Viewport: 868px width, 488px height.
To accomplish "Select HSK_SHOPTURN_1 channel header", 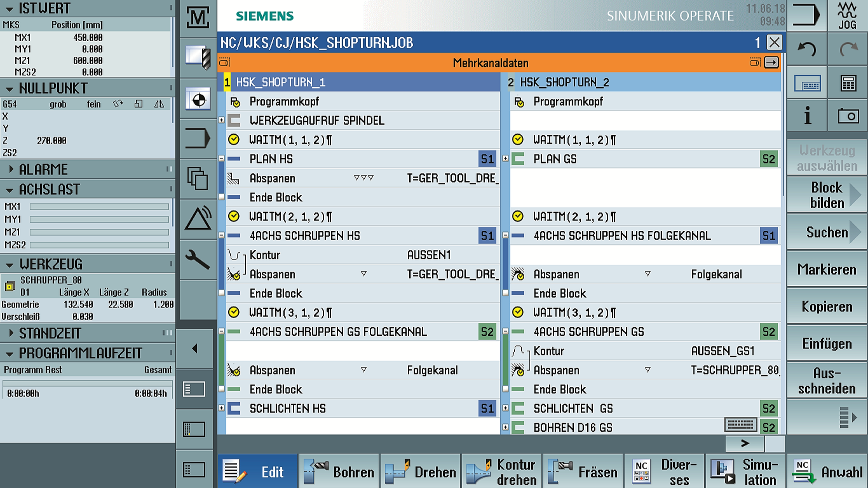I will click(362, 82).
